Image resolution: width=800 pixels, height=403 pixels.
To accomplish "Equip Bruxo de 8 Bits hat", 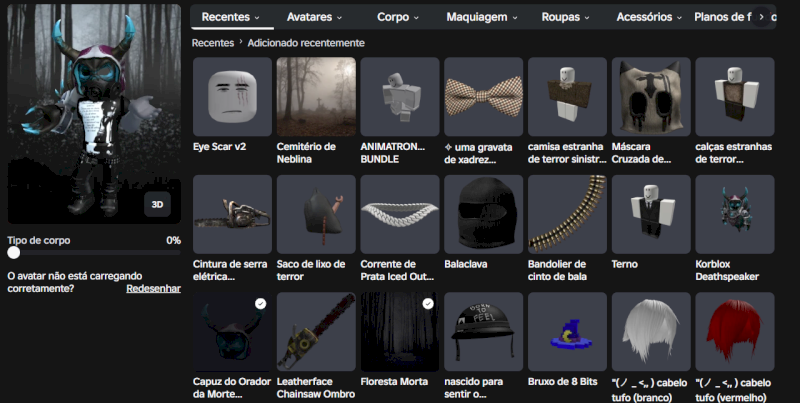I will (x=567, y=332).
